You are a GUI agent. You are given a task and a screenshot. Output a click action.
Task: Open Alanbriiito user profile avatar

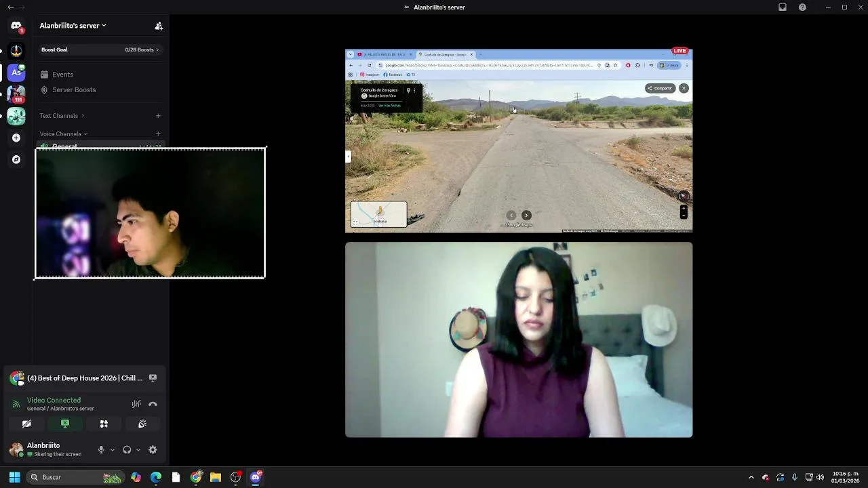click(16, 449)
